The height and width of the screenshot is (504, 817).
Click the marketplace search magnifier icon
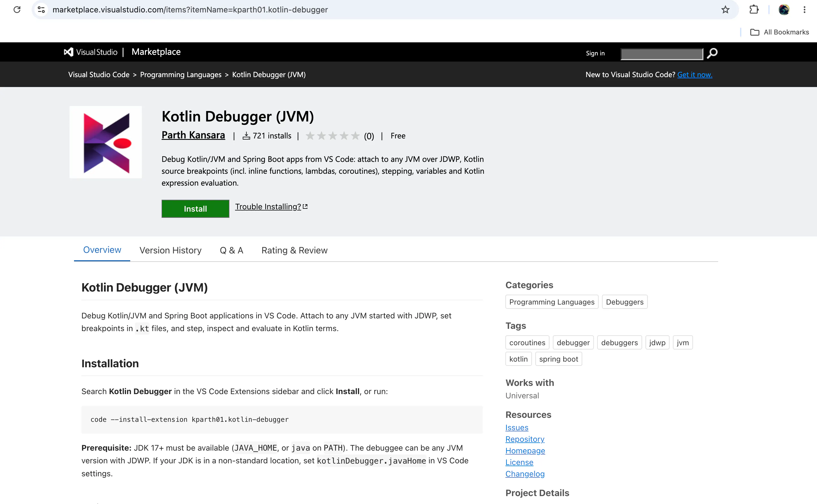(712, 53)
